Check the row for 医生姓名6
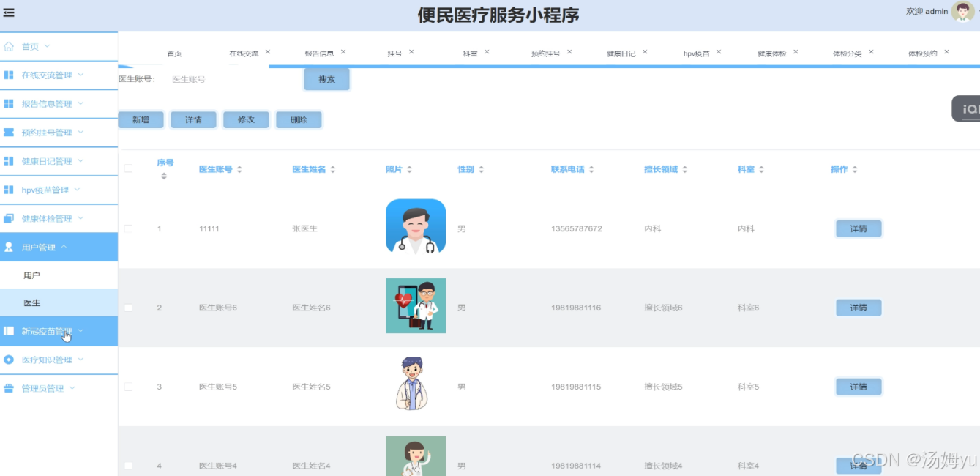Image resolution: width=980 pixels, height=476 pixels. coord(129,308)
